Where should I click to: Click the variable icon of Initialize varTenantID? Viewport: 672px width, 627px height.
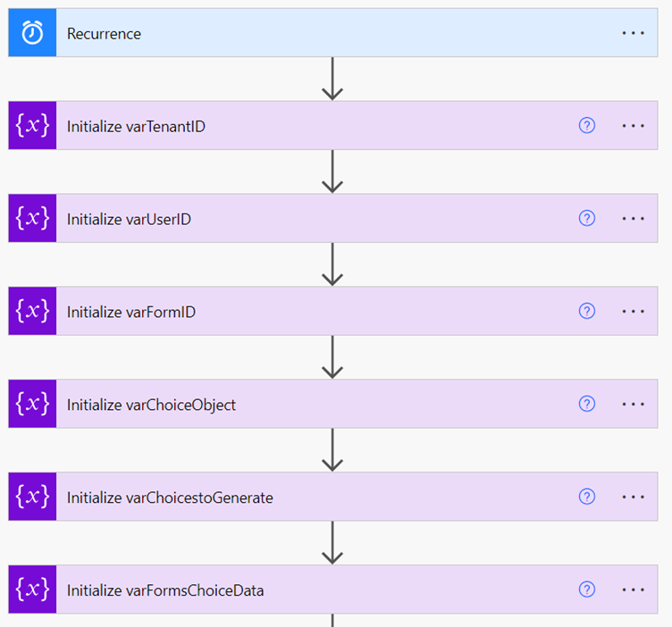pyautogui.click(x=32, y=125)
